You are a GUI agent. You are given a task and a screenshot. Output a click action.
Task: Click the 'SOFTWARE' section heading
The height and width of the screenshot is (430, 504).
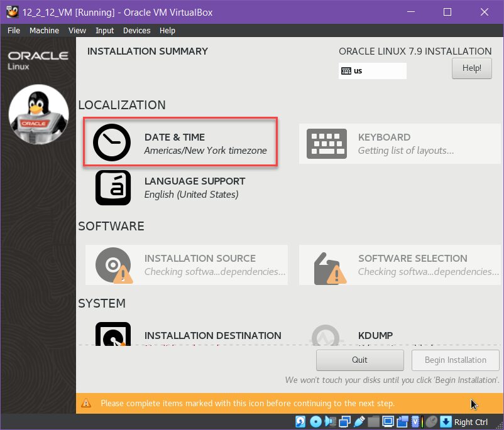coord(111,226)
